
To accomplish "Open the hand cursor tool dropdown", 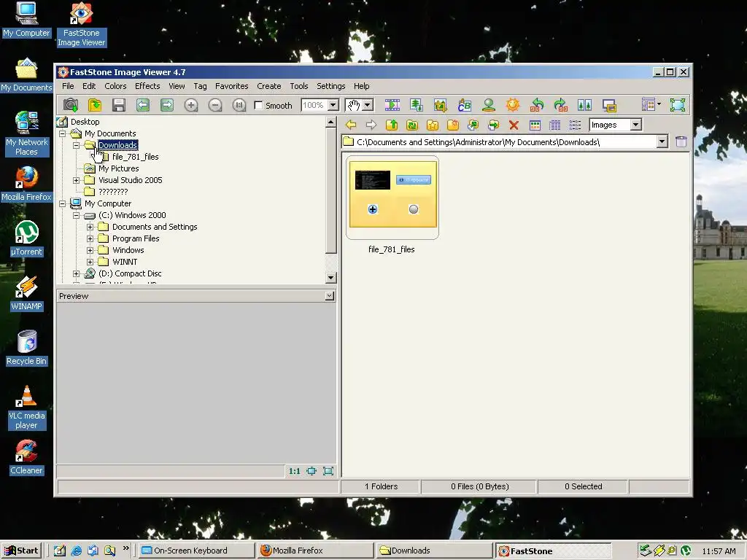I will pyautogui.click(x=368, y=105).
